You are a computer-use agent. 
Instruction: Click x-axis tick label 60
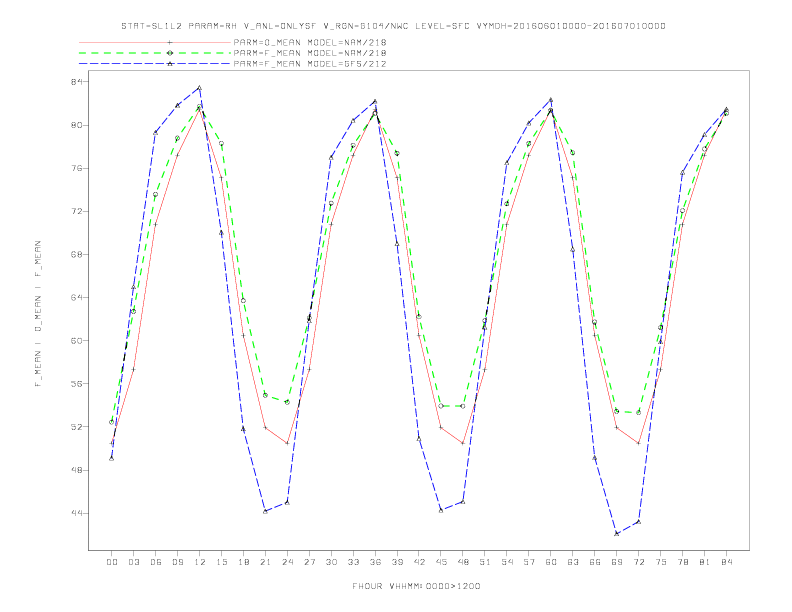click(551, 562)
